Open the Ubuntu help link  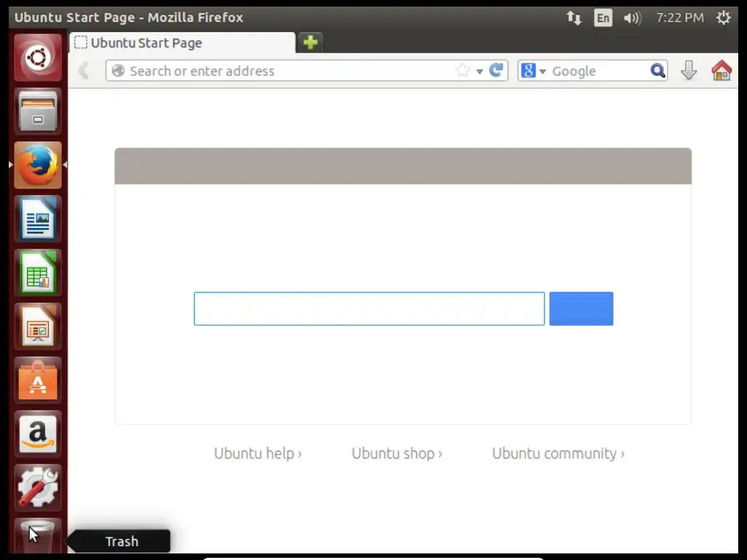[258, 454]
